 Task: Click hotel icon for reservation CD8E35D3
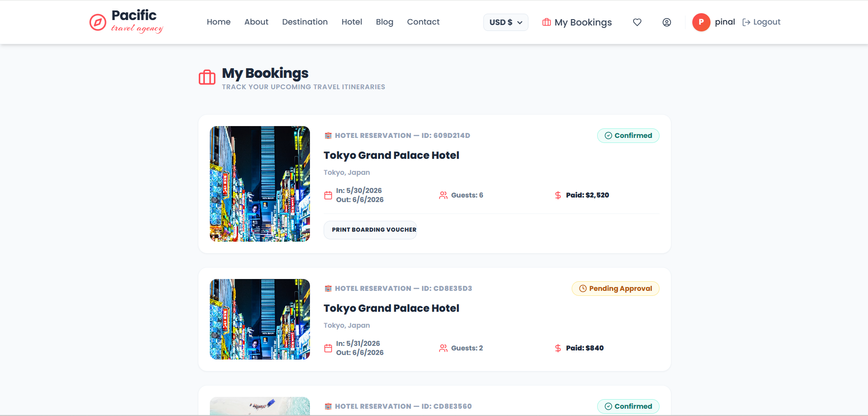click(328, 289)
